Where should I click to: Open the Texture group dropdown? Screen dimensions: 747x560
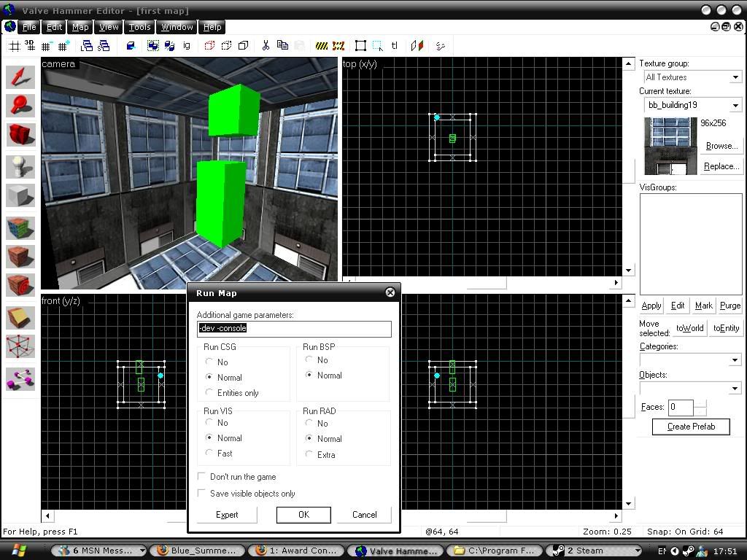[x=735, y=77]
